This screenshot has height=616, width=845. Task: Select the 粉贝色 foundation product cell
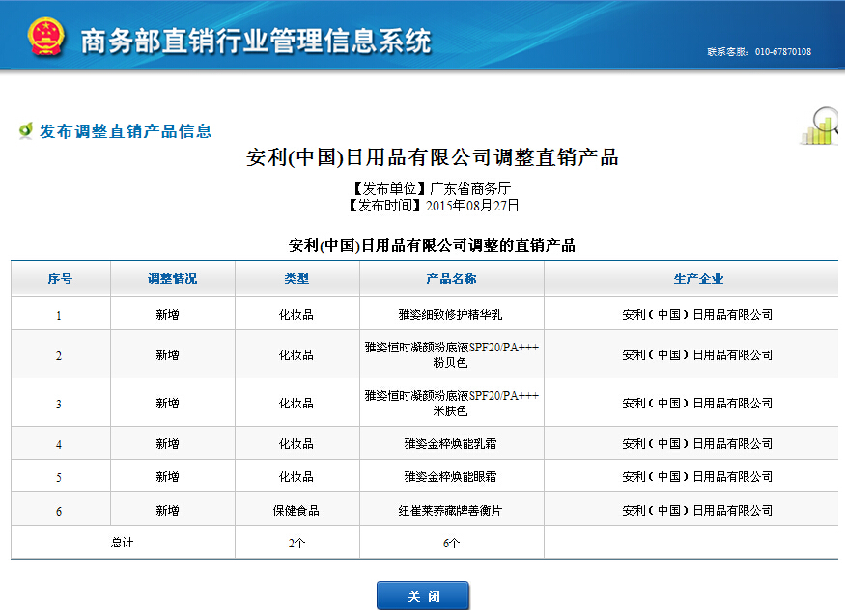pos(451,354)
